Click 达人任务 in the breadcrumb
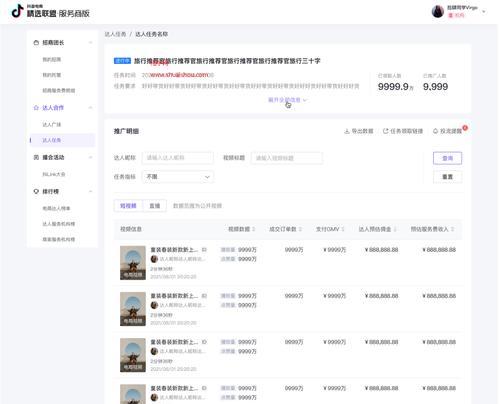 pos(115,34)
